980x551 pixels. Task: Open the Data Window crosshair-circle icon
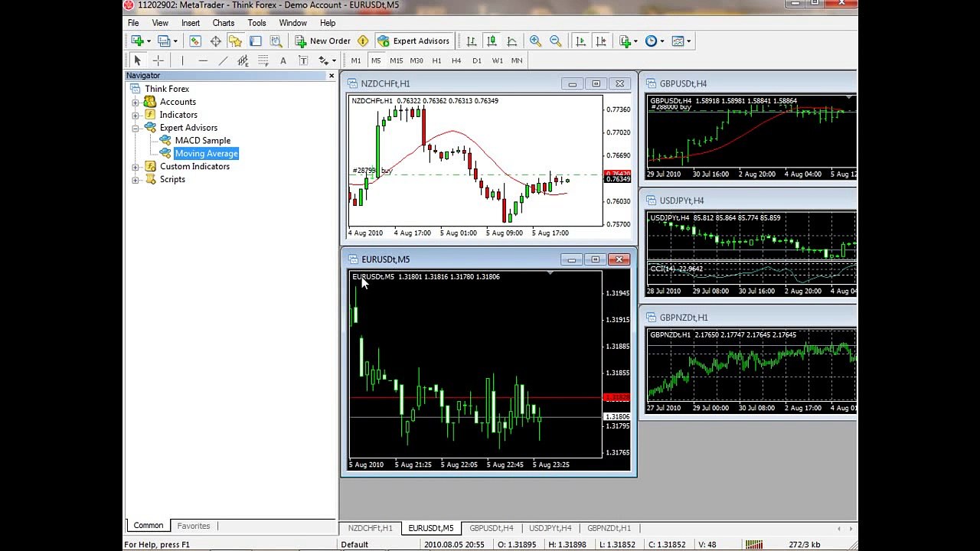click(216, 41)
